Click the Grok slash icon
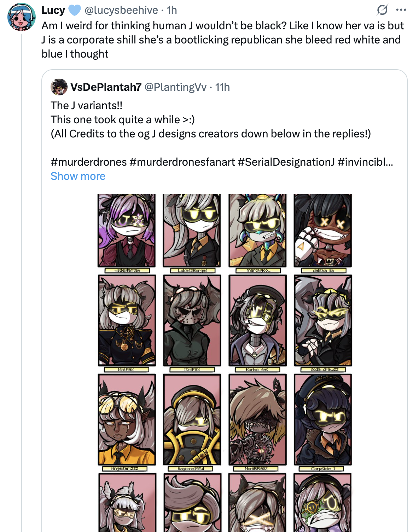This screenshot has height=532, width=413. pos(382,10)
